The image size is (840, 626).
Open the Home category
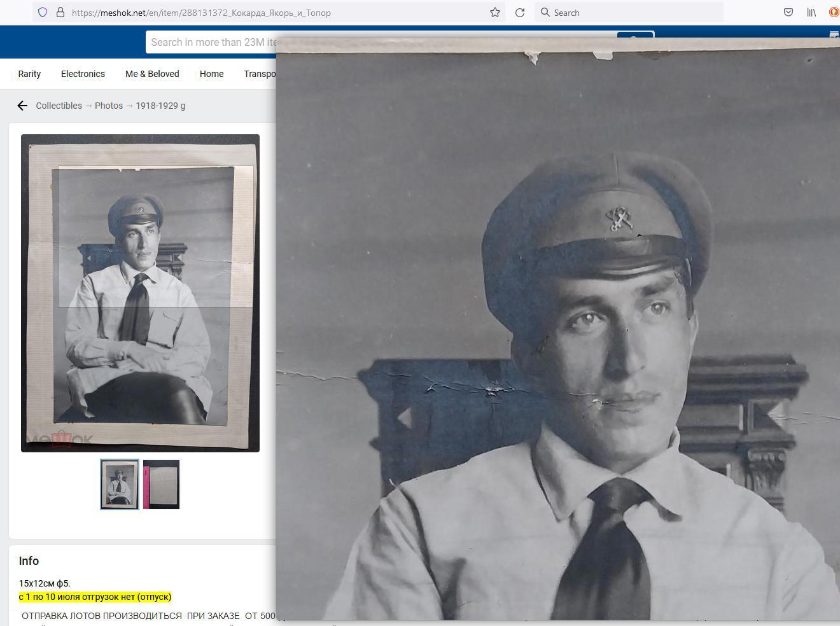tap(211, 74)
